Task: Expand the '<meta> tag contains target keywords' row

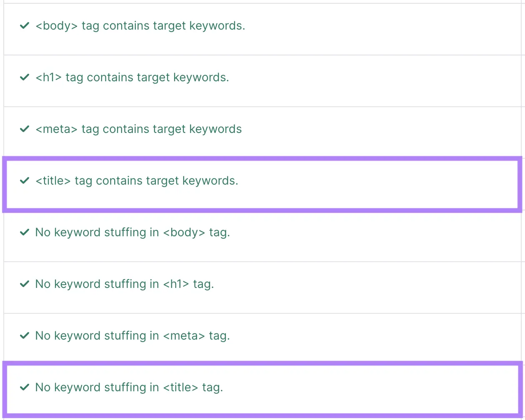Action: click(138, 129)
